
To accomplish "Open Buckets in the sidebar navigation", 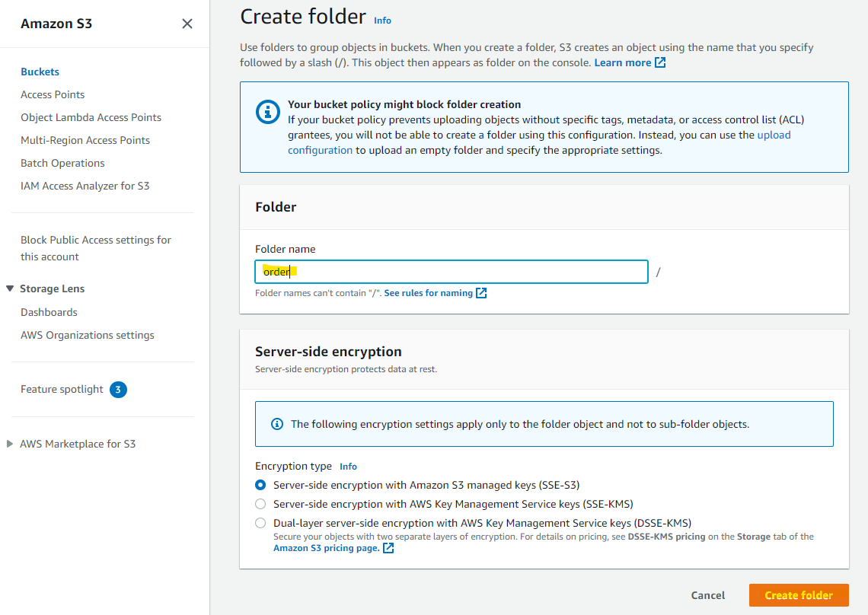I will tap(40, 72).
